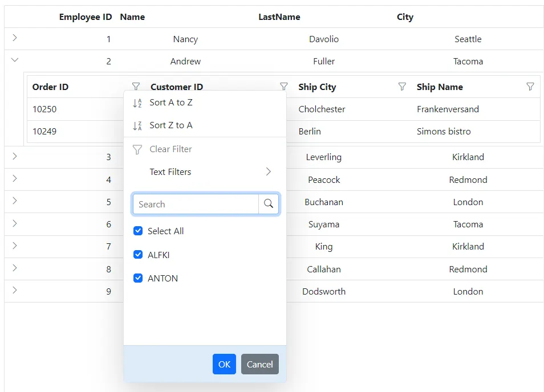The width and height of the screenshot is (544, 392).
Task: Click the Cancel button
Action: [259, 364]
